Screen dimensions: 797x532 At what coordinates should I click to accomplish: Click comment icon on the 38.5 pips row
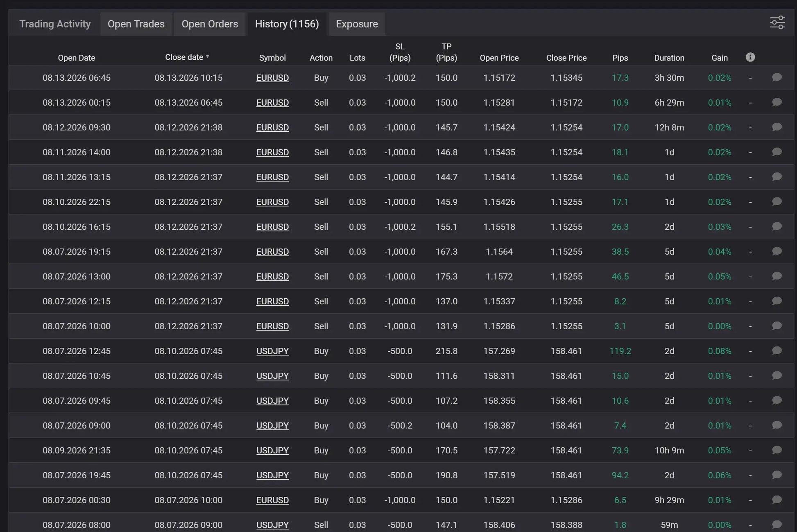click(777, 251)
